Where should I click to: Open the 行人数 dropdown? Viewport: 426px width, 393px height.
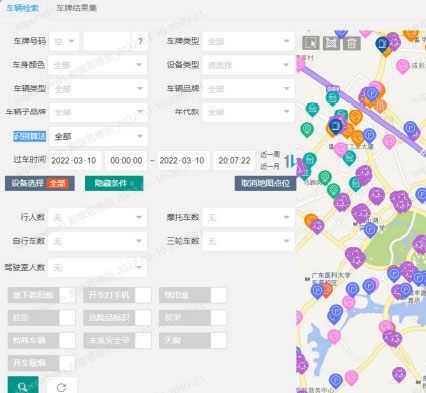click(98, 218)
